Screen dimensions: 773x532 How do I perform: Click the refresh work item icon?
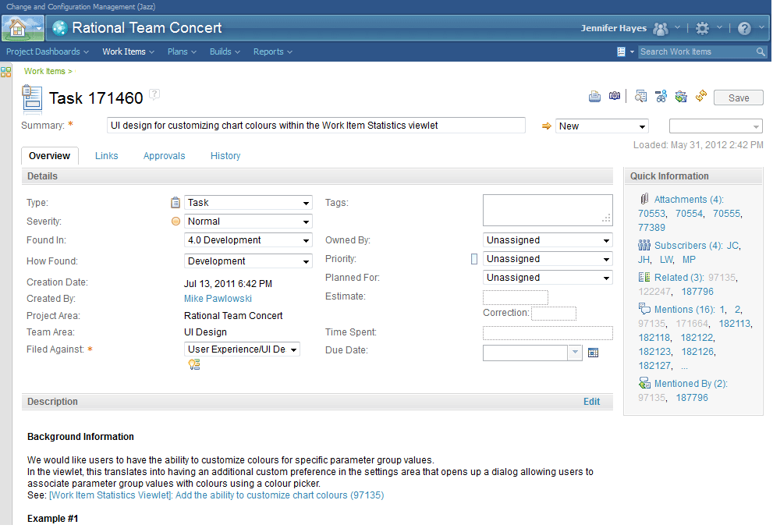(x=701, y=96)
